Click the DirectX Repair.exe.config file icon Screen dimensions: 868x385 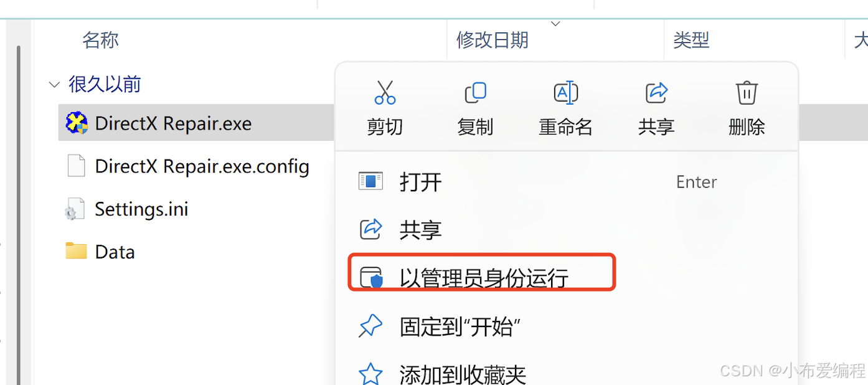coord(76,166)
